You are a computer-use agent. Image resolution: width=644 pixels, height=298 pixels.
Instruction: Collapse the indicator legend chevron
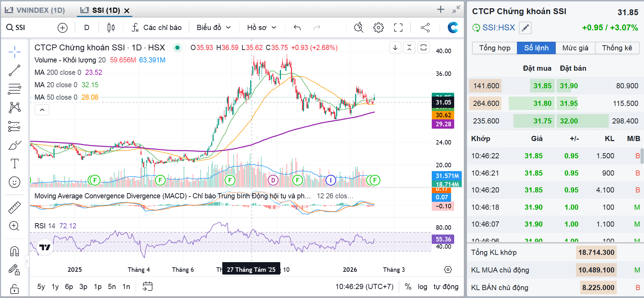[42, 110]
